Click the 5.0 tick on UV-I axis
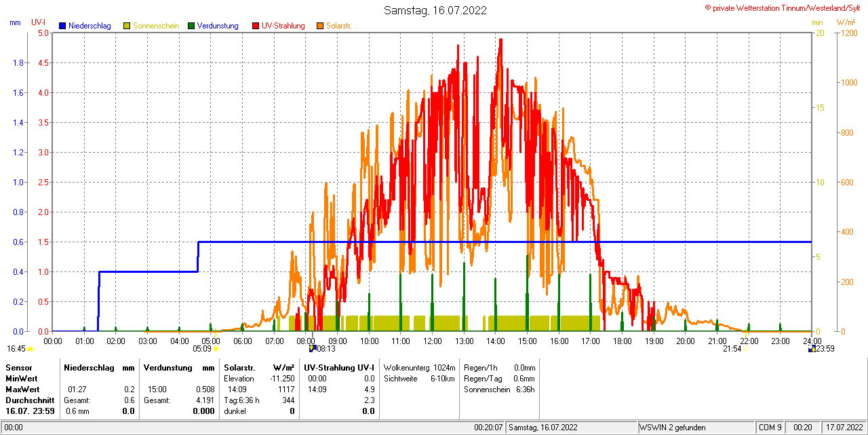The height and width of the screenshot is (435, 868). tap(43, 33)
